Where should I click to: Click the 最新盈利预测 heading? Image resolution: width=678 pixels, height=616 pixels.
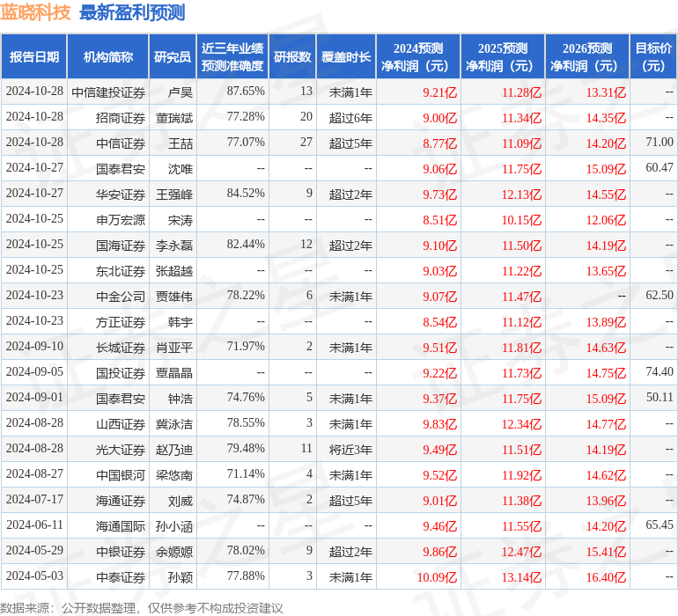coord(132,12)
